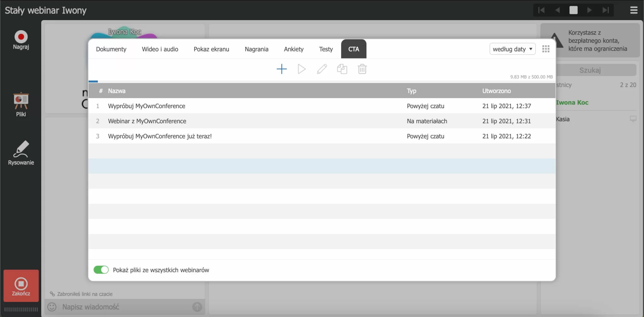Image resolution: width=644 pixels, height=317 pixels.
Task: Open the Wideo i audio tab
Action: tap(160, 49)
